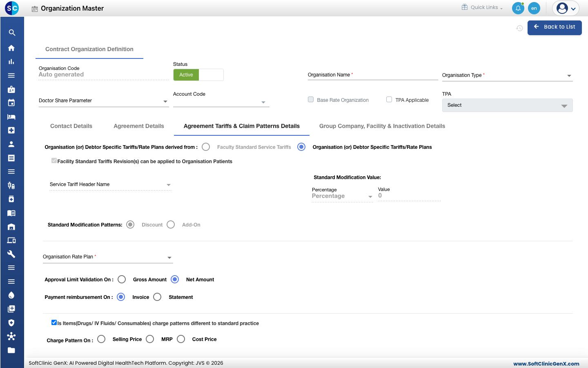The height and width of the screenshot is (368, 588).
Task: Open the stacked plus icon in the sidebar
Action: (11, 309)
